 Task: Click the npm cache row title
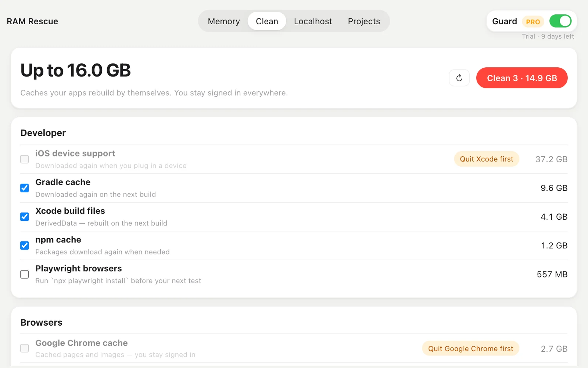pyautogui.click(x=58, y=240)
